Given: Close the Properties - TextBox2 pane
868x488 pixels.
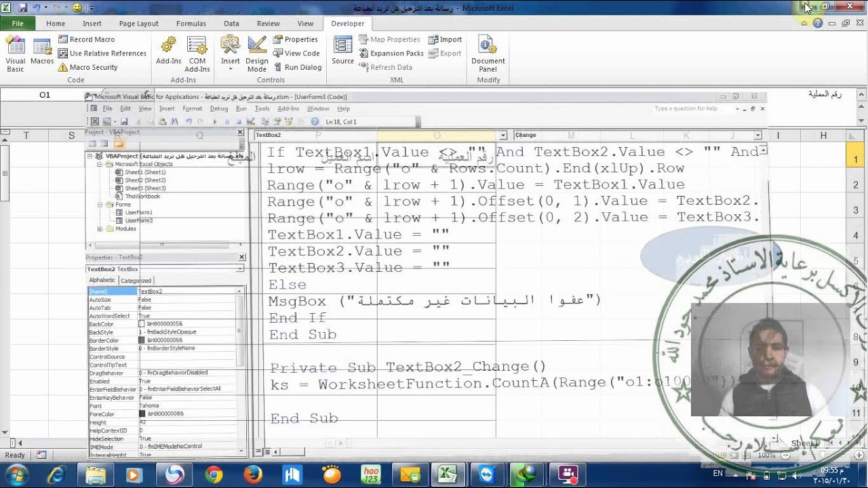Looking at the screenshot, I should pyautogui.click(x=241, y=258).
